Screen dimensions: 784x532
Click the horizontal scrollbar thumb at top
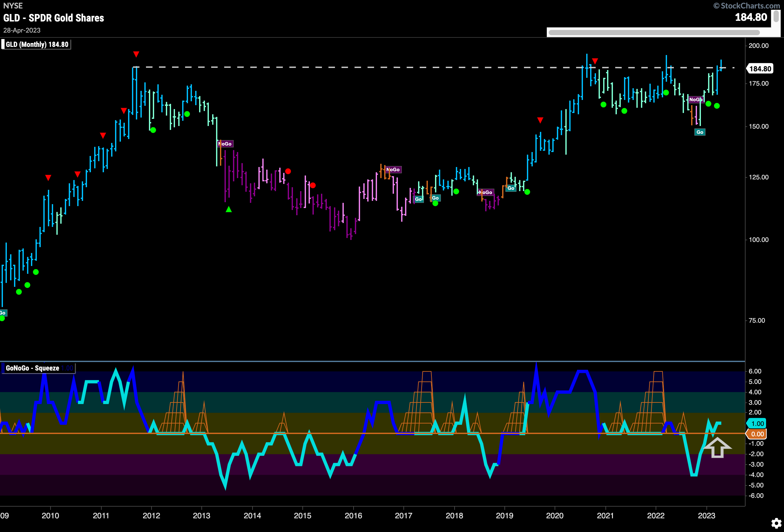coord(654,32)
